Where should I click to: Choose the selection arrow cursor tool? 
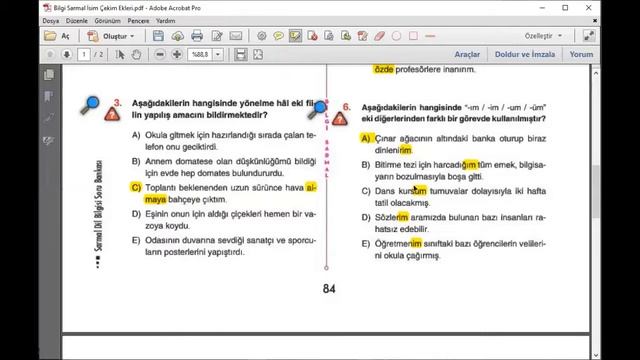coord(120,54)
